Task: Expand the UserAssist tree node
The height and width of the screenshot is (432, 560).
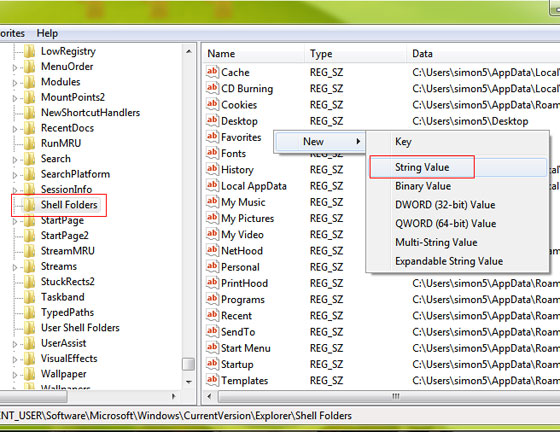Action: (15, 344)
